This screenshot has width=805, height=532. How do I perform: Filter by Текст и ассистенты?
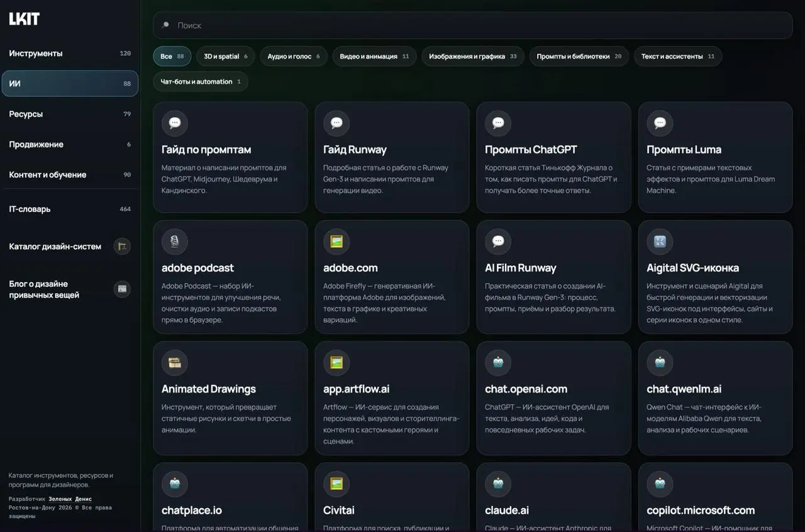(x=678, y=56)
